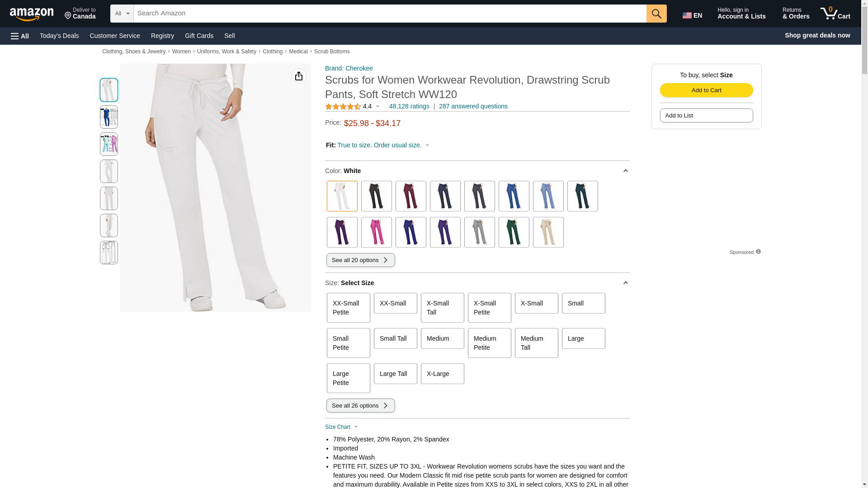This screenshot has width=868, height=488.
Task: Choose size Small Tall
Action: pos(395,338)
